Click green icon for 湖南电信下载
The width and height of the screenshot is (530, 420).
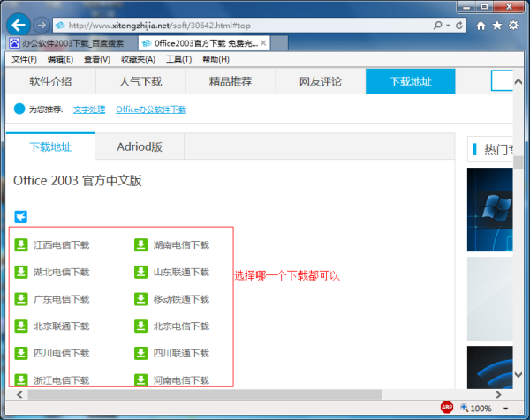140,244
